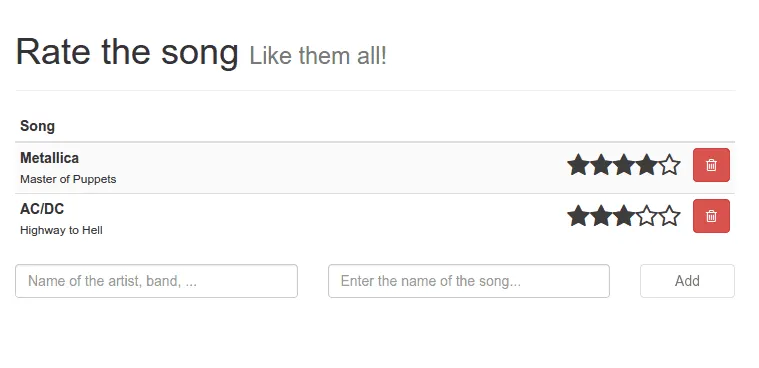
Task: Set AC/DC rating to two stars
Action: [x=601, y=216]
